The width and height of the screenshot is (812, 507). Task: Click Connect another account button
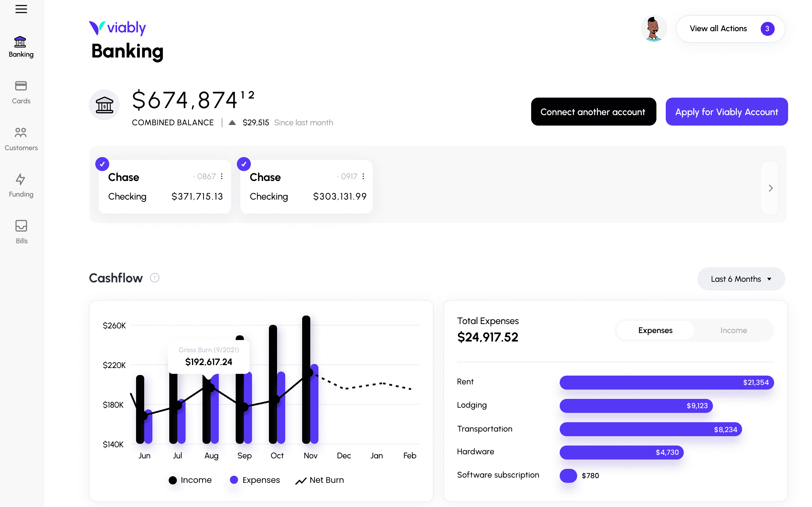click(x=593, y=112)
